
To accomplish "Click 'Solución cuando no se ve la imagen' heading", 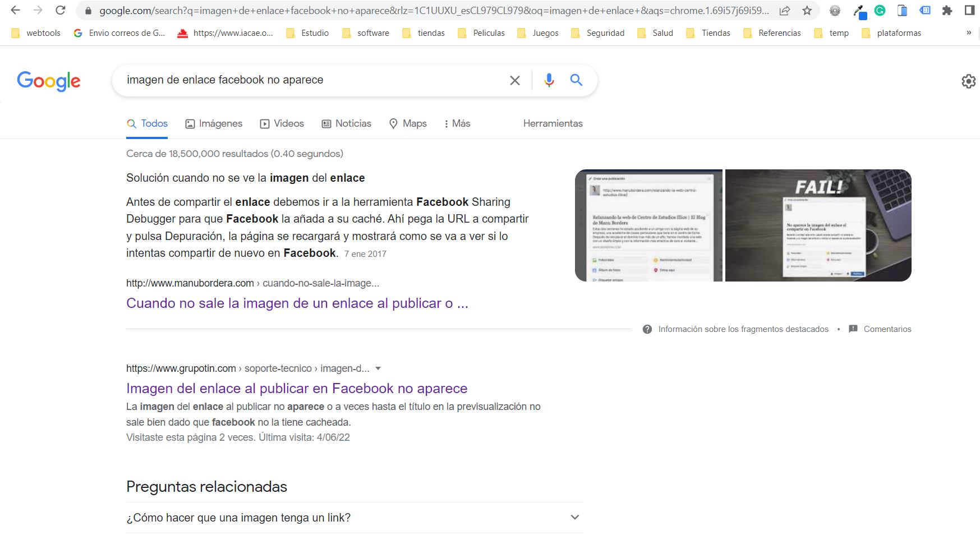I will tap(246, 178).
